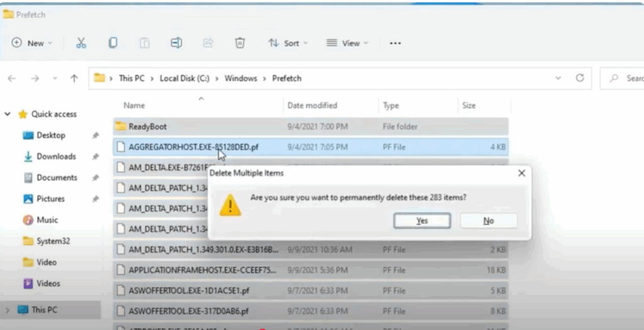Click the Copy icon in toolbar
The height and width of the screenshot is (330, 644).
[x=113, y=43]
